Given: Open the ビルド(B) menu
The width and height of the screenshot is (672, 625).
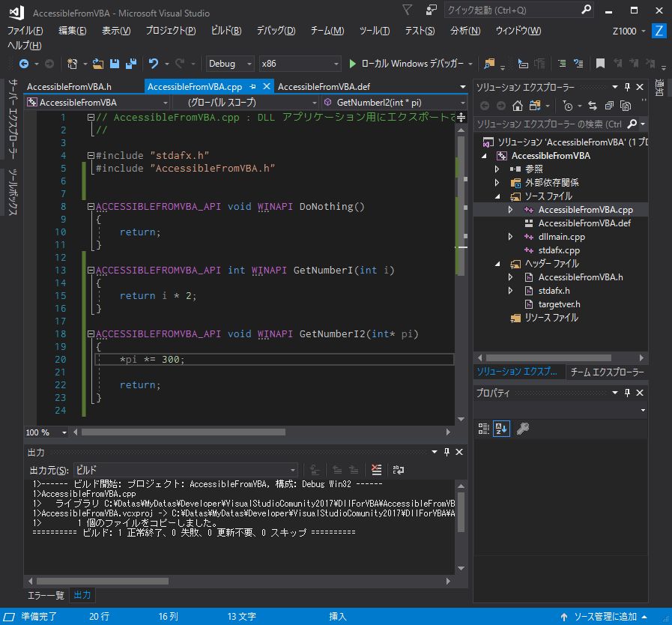Looking at the screenshot, I should tap(225, 31).
